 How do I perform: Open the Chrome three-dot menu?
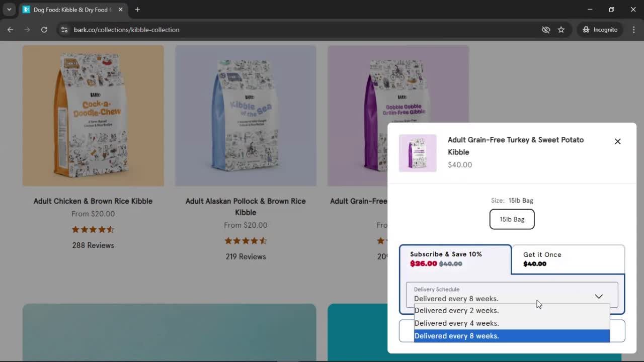click(634, 30)
